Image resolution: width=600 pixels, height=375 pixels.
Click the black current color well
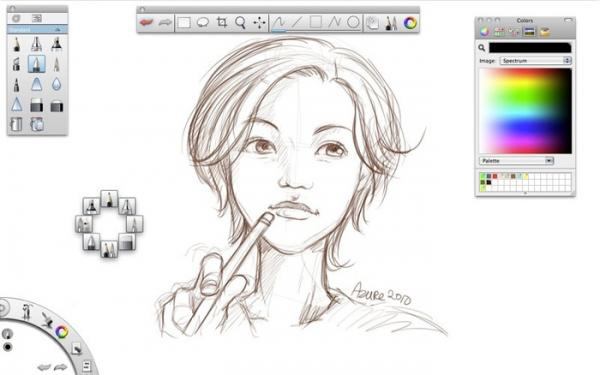(530, 47)
